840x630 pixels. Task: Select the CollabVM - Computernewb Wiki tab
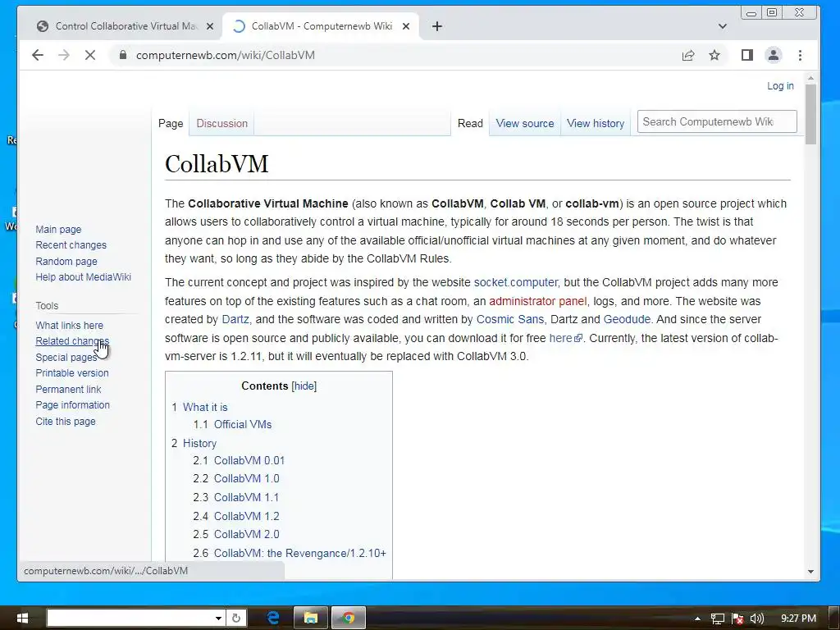322,26
